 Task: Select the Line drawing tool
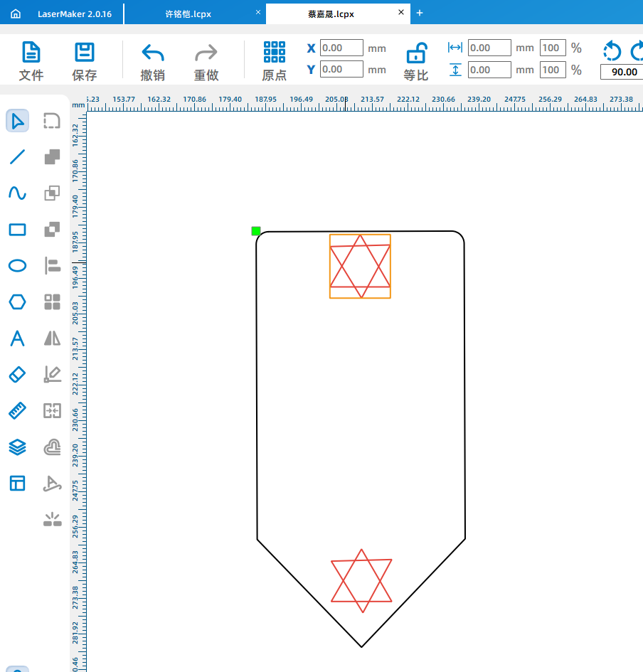click(x=17, y=157)
